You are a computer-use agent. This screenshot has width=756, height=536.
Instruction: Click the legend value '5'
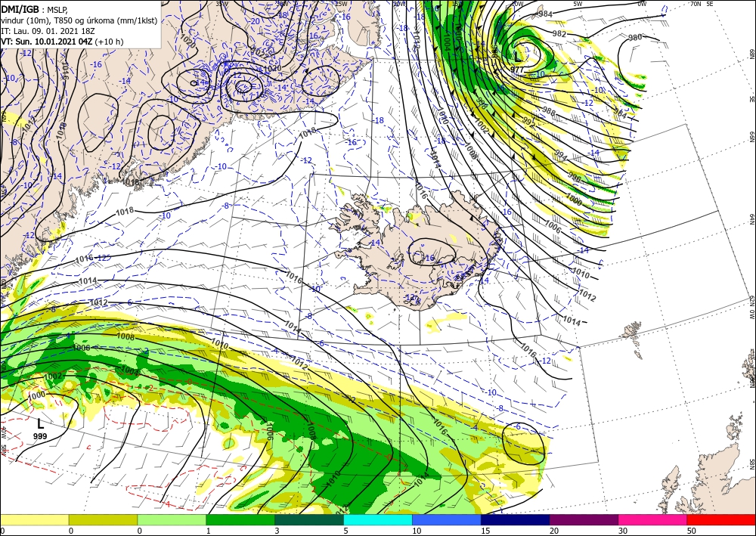(x=346, y=531)
